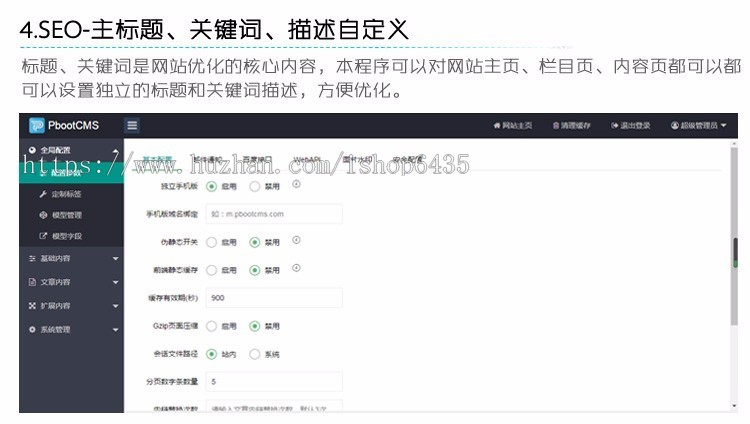Viewport: 750px width, 424px height.
Task: Click the home icon beside 网站主页
Action: point(496,125)
